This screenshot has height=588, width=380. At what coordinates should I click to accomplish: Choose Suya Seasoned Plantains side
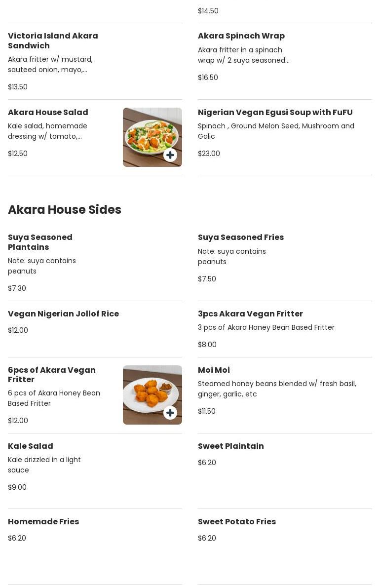(95, 263)
